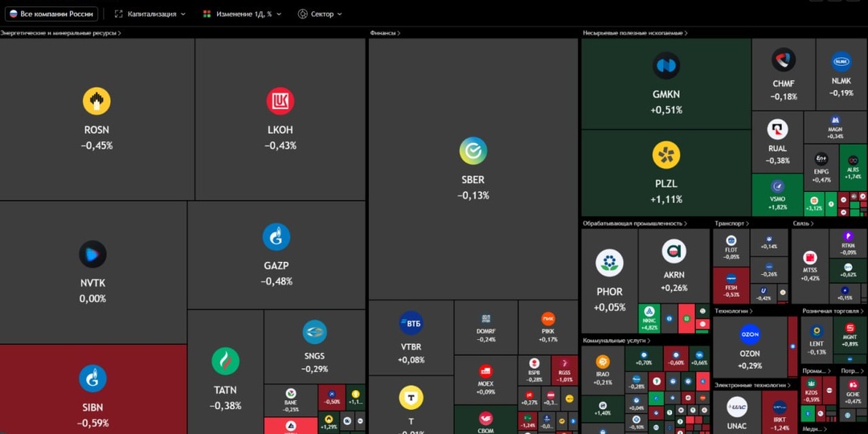This screenshot has width=868, height=434.
Task: Expand the Финансы sector header
Action: click(385, 33)
